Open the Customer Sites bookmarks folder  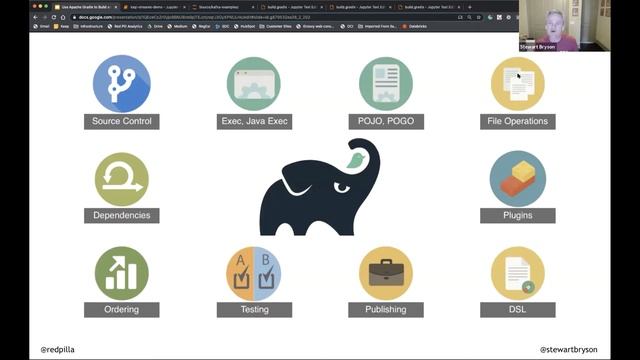point(276,26)
